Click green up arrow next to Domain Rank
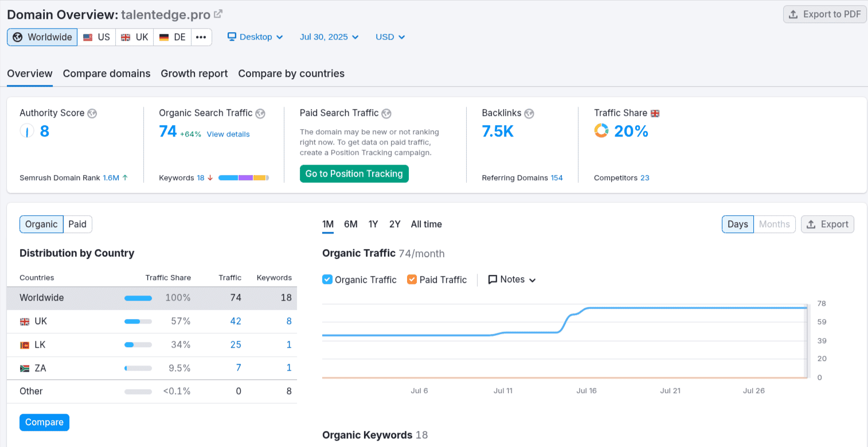 [x=125, y=178]
